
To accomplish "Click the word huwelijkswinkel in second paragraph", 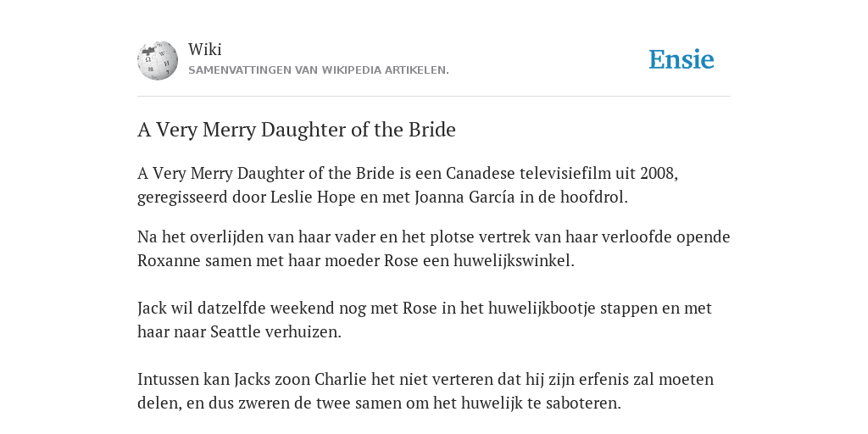I will [512, 261].
